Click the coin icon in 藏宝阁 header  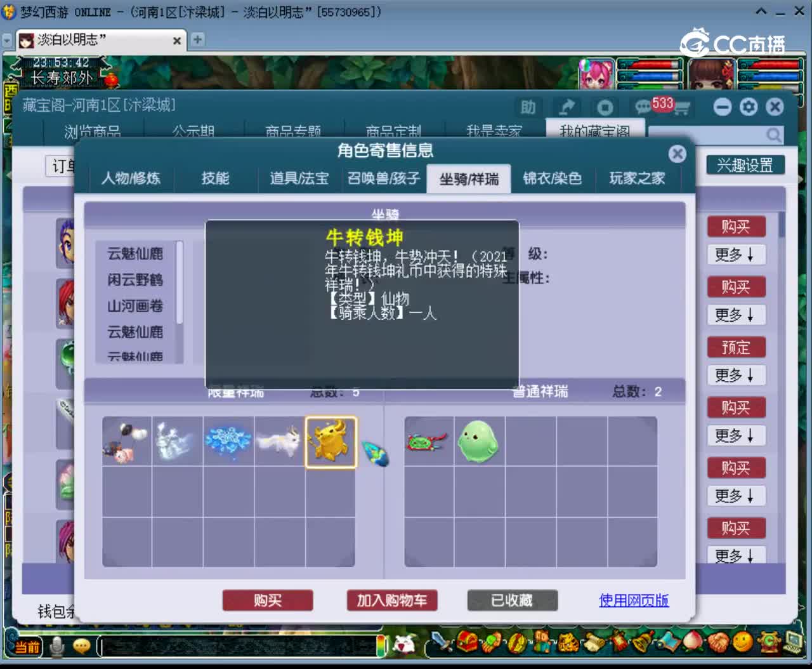[605, 107]
